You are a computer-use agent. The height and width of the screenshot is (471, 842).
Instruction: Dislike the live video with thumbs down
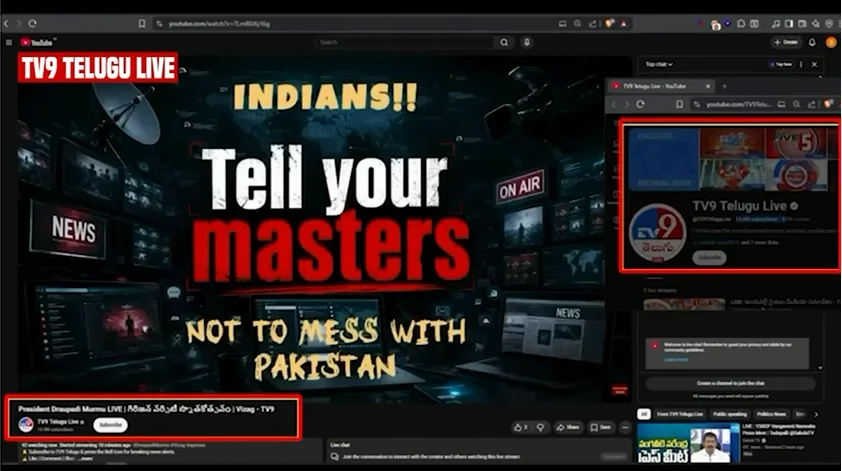[541, 427]
